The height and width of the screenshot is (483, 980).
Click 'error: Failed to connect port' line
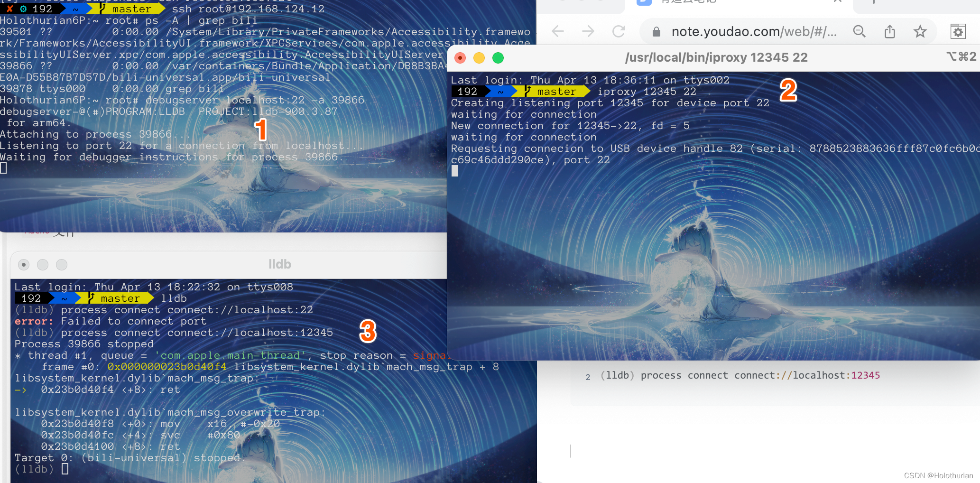111,321
